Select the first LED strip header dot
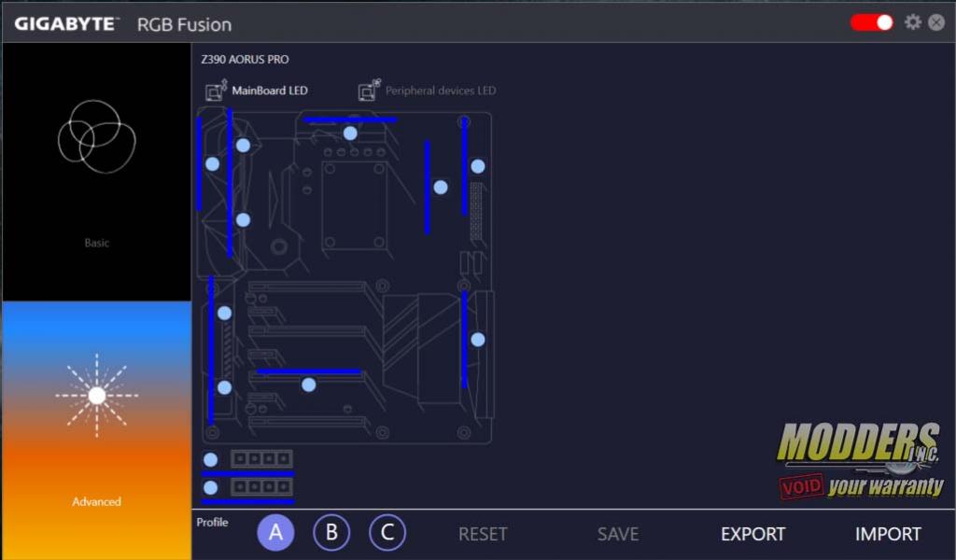 click(210, 459)
